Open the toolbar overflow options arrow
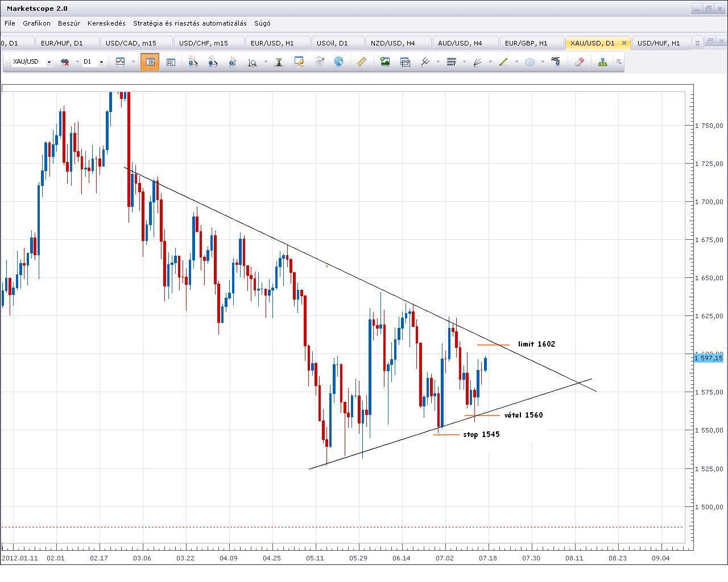 point(619,61)
